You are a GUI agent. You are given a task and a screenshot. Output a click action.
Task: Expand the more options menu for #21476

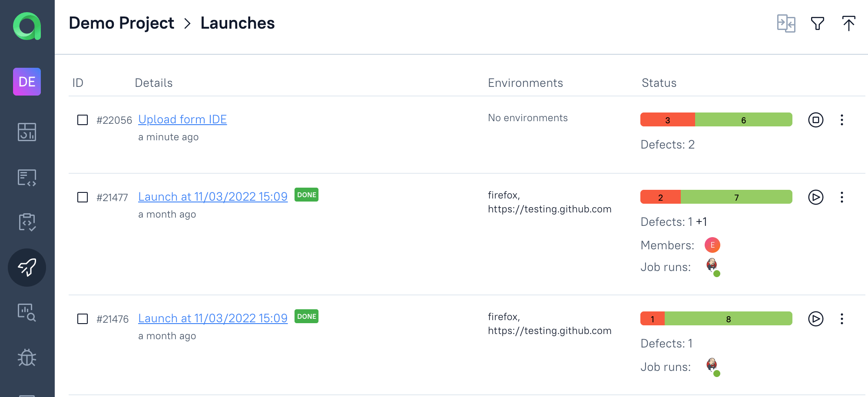(841, 319)
